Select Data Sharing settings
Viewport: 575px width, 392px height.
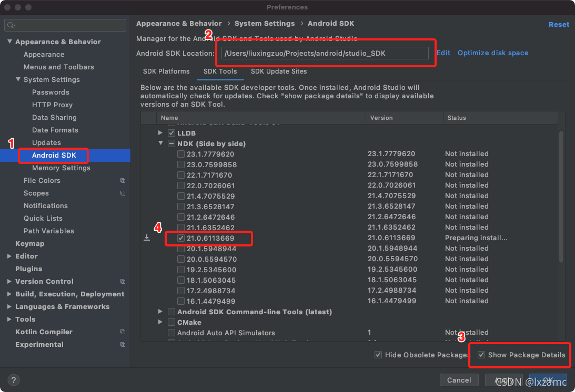click(x=54, y=118)
